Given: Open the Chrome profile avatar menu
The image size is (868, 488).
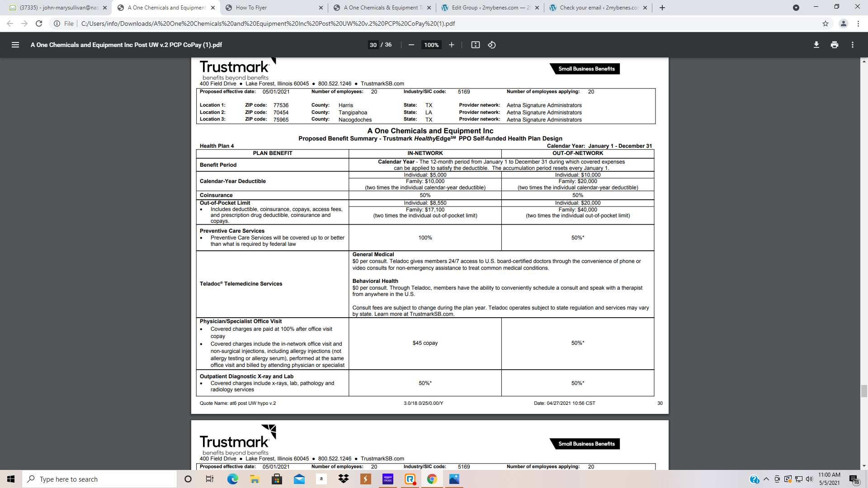Looking at the screenshot, I should pos(843,23).
